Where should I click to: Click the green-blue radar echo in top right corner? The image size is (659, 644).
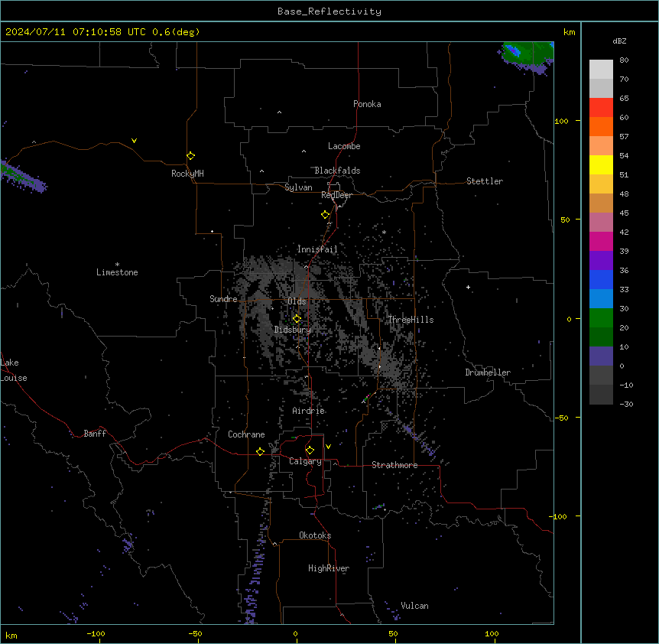click(x=527, y=57)
